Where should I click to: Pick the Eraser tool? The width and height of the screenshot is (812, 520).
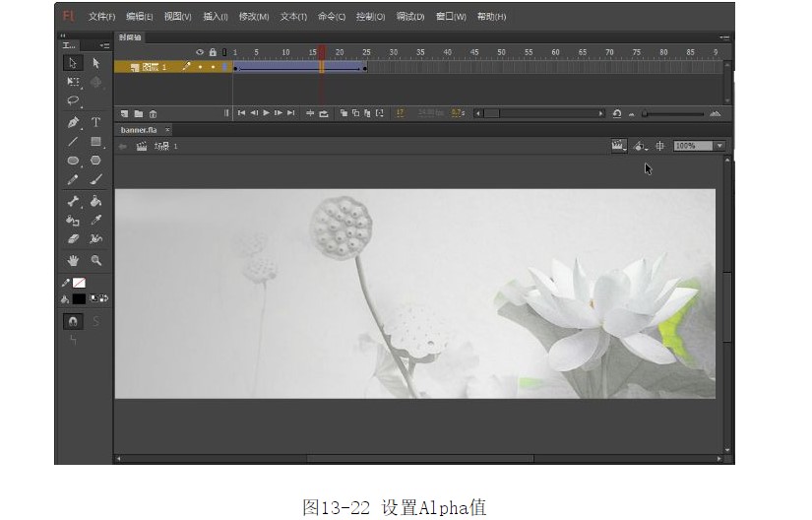tap(73, 239)
